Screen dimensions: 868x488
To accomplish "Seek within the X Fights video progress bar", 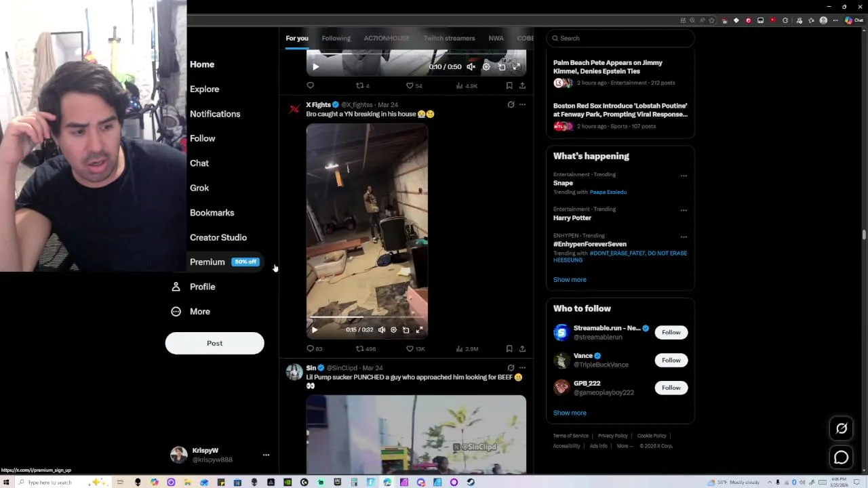I will coord(367,317).
